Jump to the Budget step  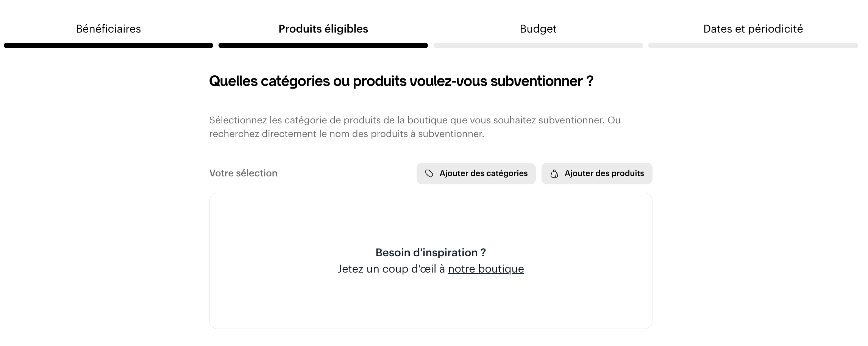538,29
